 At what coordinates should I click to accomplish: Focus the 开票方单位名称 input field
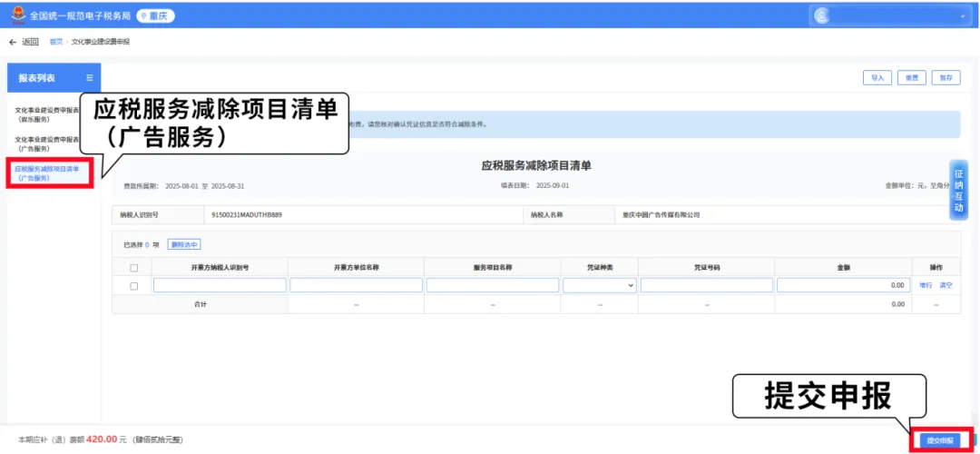coord(357,285)
